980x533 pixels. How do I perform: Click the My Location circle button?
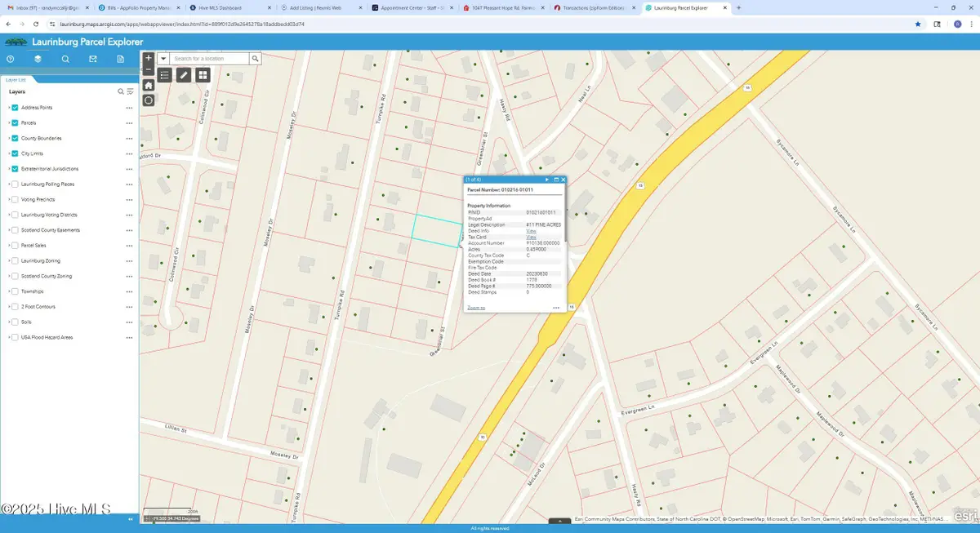148,100
